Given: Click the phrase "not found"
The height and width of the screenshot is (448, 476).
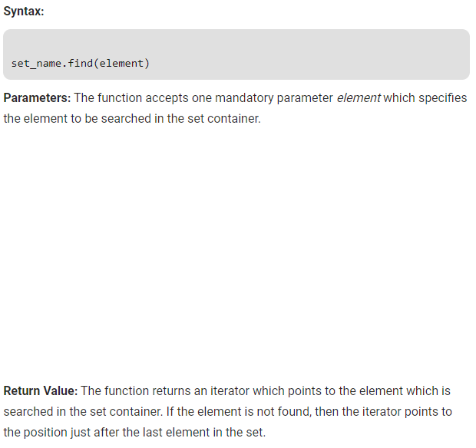Looking at the screenshot, I should pyautogui.click(x=274, y=412).
